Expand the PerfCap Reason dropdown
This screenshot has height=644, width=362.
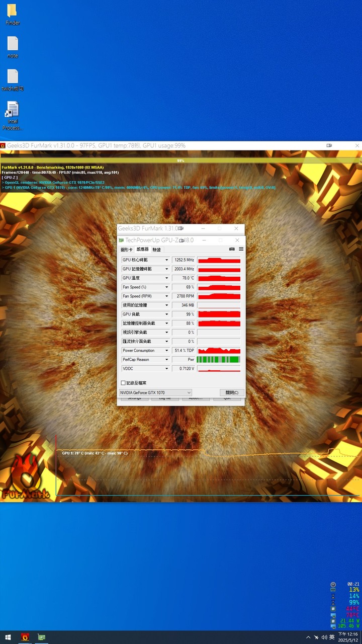(166, 360)
